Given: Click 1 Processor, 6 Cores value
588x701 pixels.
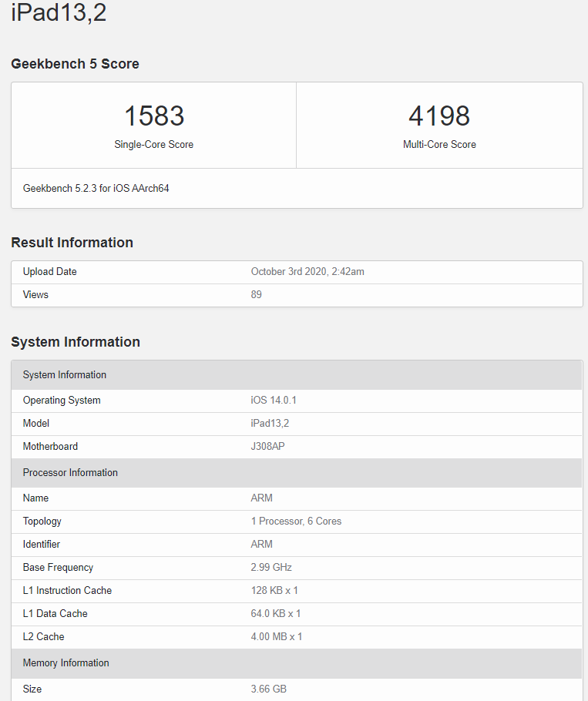Looking at the screenshot, I should pos(296,522).
